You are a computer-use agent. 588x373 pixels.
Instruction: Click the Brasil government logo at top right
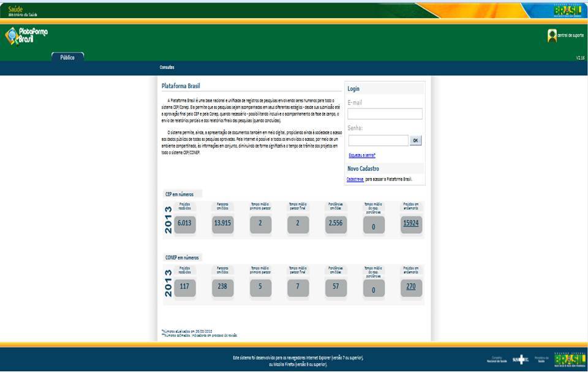567,10
